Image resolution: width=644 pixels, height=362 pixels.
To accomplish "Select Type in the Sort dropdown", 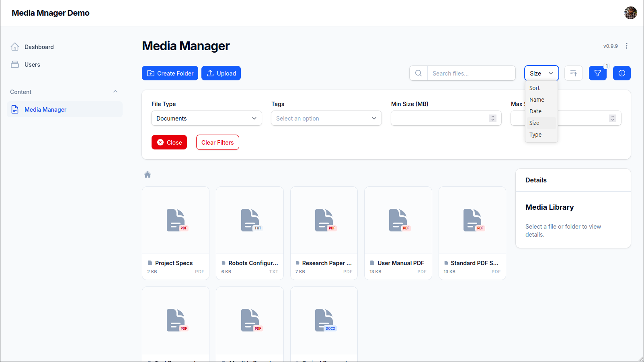I will pos(535,135).
